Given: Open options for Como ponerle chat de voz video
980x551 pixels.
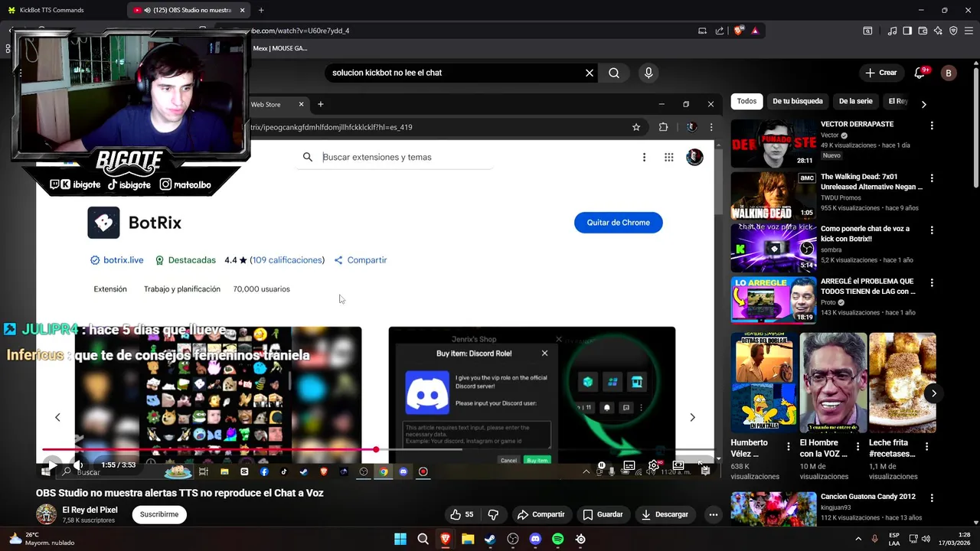Looking at the screenshot, I should 932,230.
